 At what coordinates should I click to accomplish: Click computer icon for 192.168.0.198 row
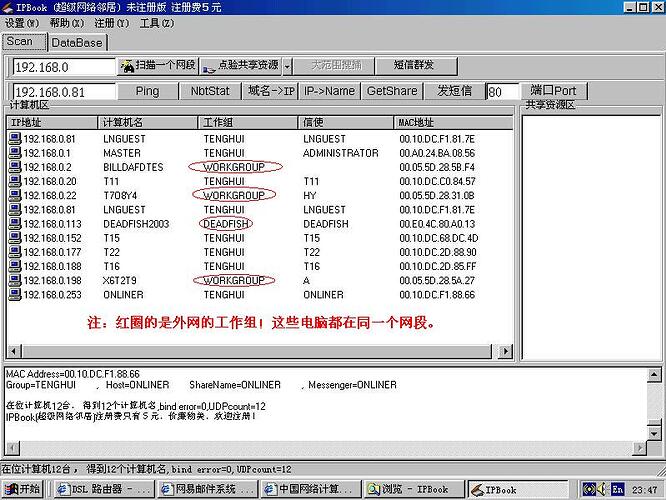coord(15,280)
